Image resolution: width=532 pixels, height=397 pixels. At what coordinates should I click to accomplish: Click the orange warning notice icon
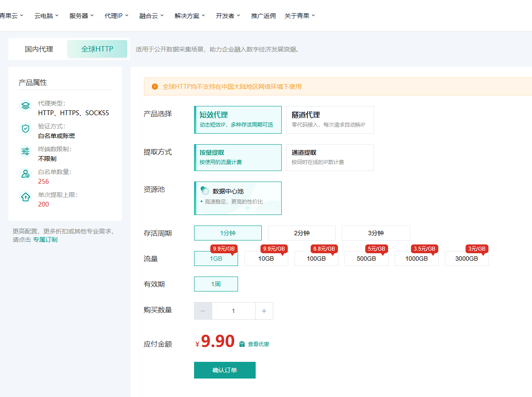tap(155, 87)
